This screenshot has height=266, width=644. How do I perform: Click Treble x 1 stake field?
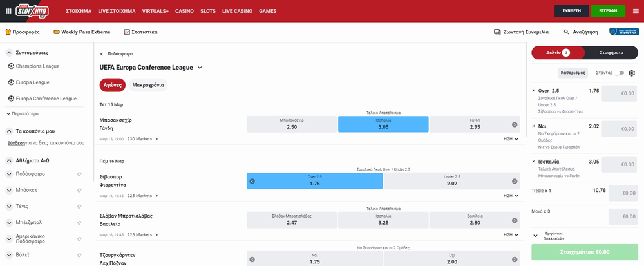(x=623, y=193)
